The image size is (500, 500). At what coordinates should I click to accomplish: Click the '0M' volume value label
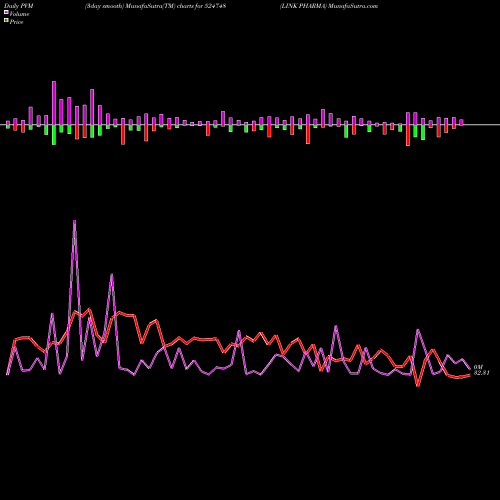coord(478,367)
